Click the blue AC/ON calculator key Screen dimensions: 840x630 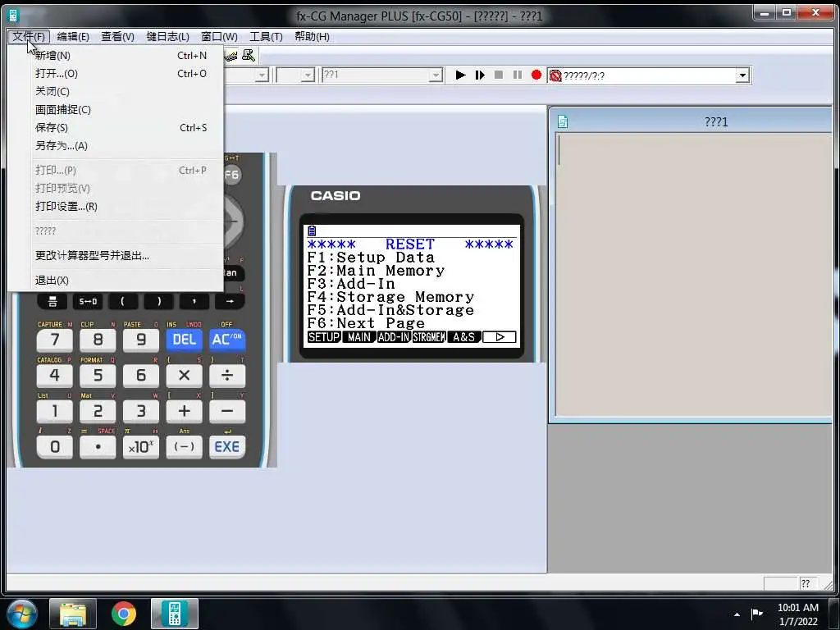[227, 340]
